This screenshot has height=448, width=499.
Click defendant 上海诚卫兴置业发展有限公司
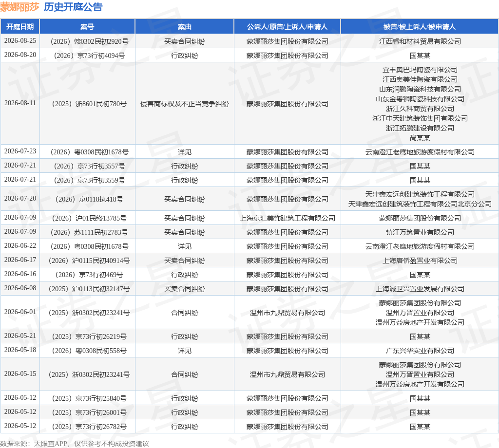pos(420,289)
